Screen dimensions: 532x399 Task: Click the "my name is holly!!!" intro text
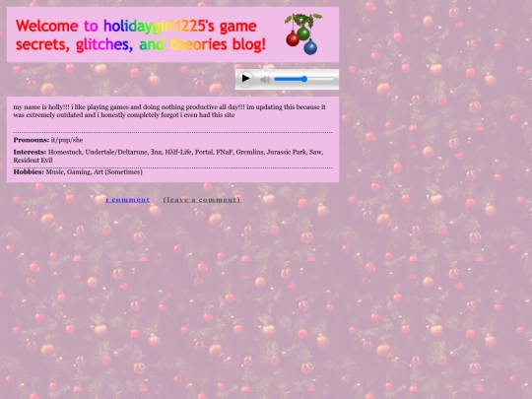coord(41,107)
